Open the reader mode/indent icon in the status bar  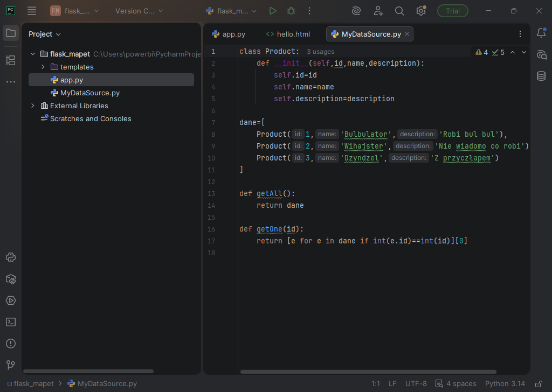(439, 383)
